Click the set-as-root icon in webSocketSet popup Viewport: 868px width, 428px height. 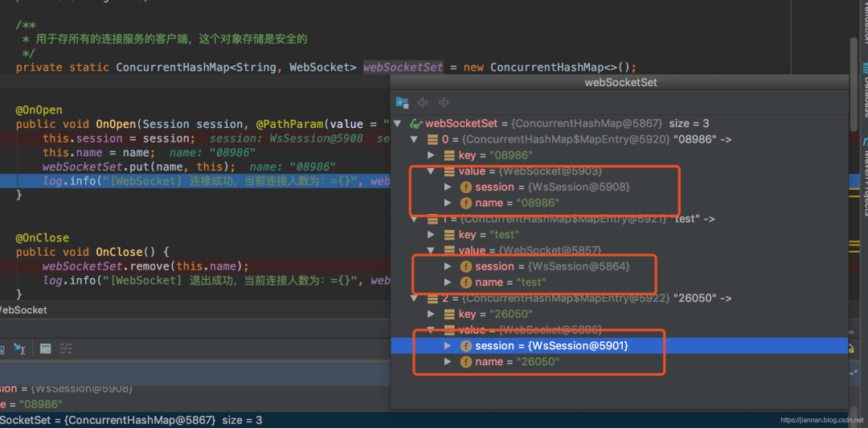pyautogui.click(x=402, y=102)
